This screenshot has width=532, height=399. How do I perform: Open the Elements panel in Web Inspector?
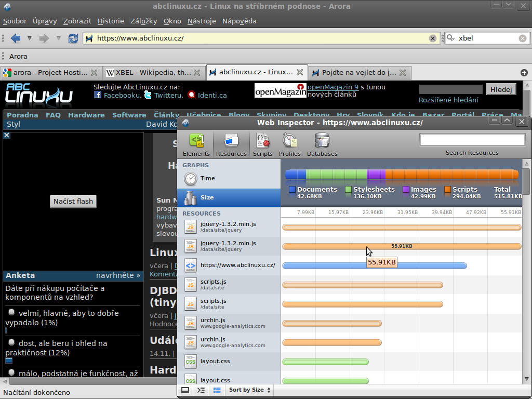[196, 145]
